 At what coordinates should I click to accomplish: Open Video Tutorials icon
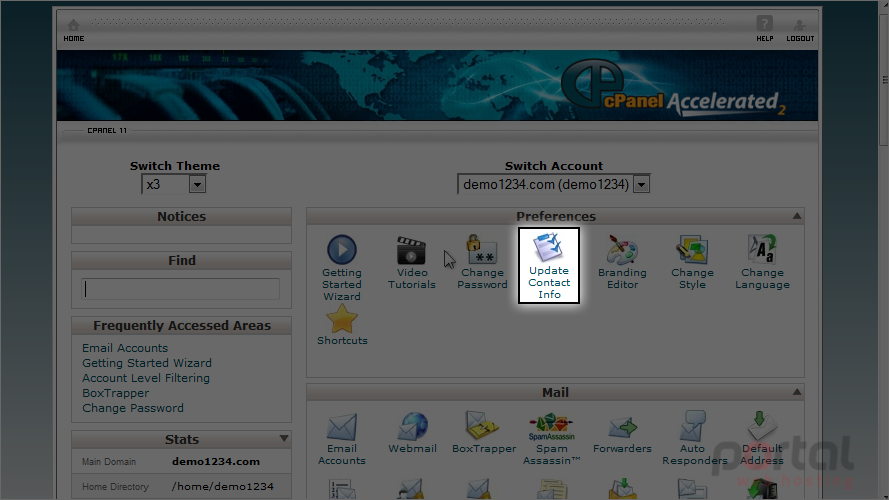point(412,262)
